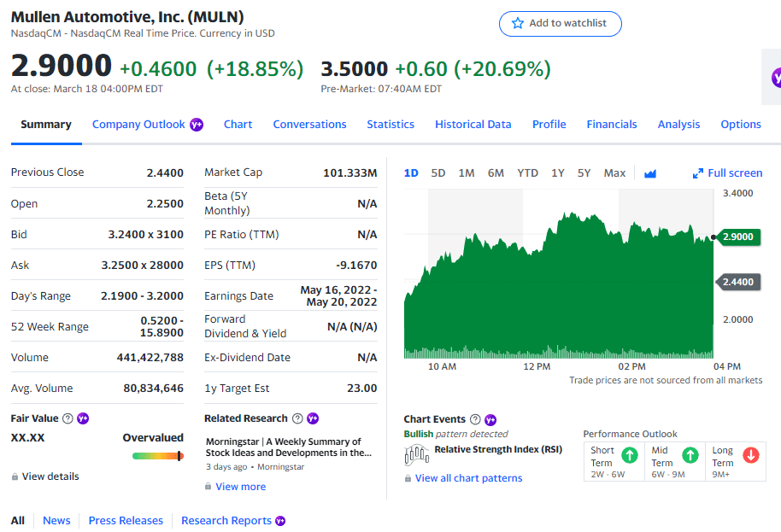Open the Related Research help question icon
The height and width of the screenshot is (532, 781).
click(x=297, y=418)
